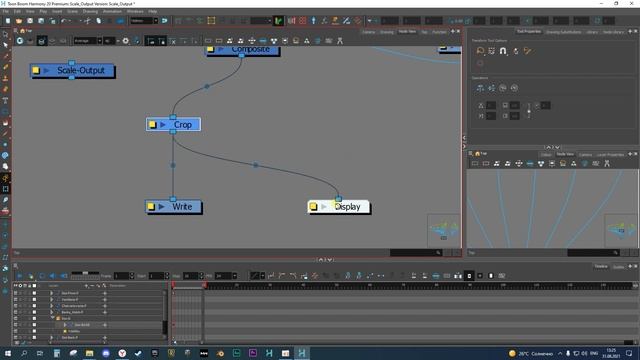640x360 pixels.
Task: Click Rotate 90 clockwise in Operations
Action: (x=503, y=88)
